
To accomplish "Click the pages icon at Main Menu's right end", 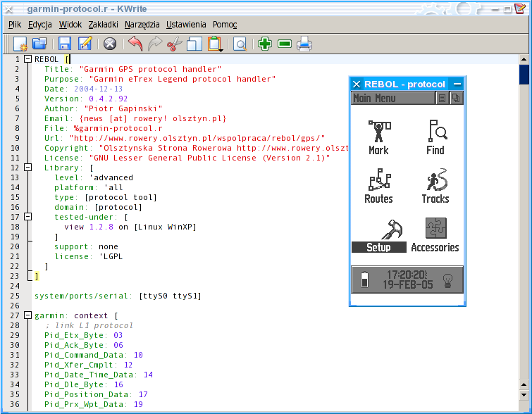I will 456,99.
